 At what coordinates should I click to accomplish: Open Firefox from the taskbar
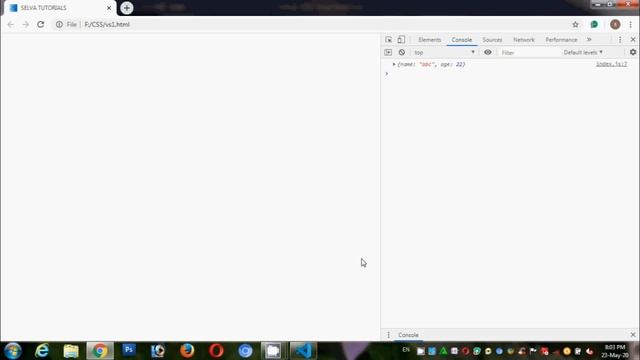(x=187, y=351)
